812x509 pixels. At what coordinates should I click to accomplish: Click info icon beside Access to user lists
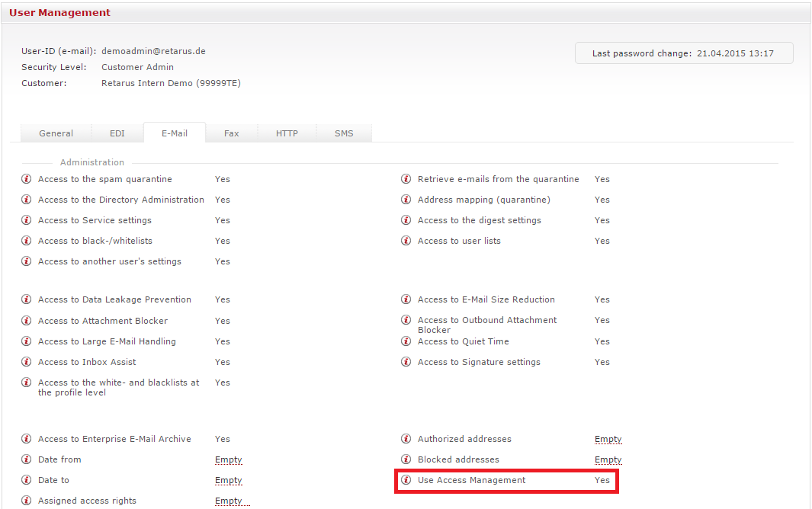(406, 241)
